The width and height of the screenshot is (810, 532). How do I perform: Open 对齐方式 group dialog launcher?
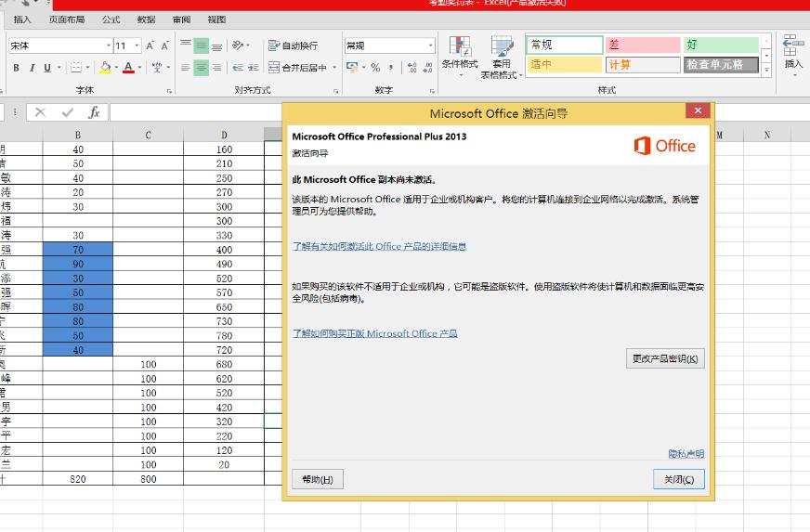(x=335, y=91)
